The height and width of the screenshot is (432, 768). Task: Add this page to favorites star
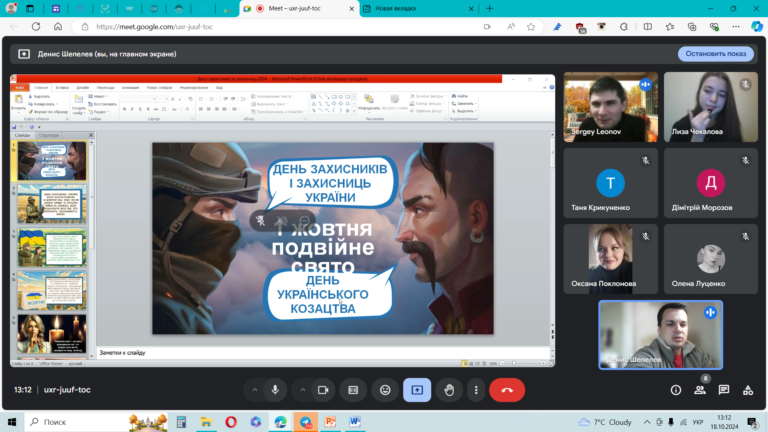coord(531,26)
